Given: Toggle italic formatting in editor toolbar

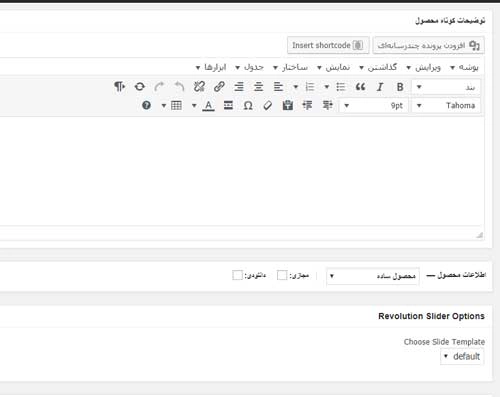Looking at the screenshot, I should coord(380,87).
